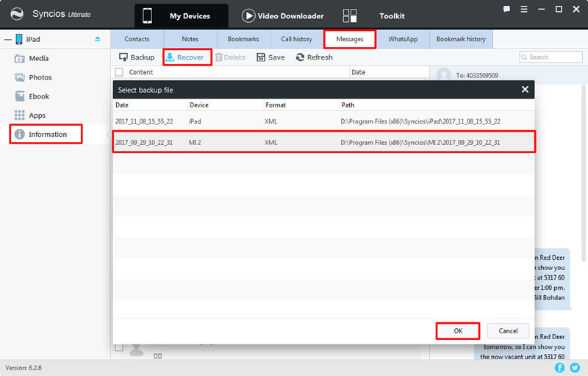Switch to the WhatsApp tab
The width and height of the screenshot is (588, 376).
point(403,39)
